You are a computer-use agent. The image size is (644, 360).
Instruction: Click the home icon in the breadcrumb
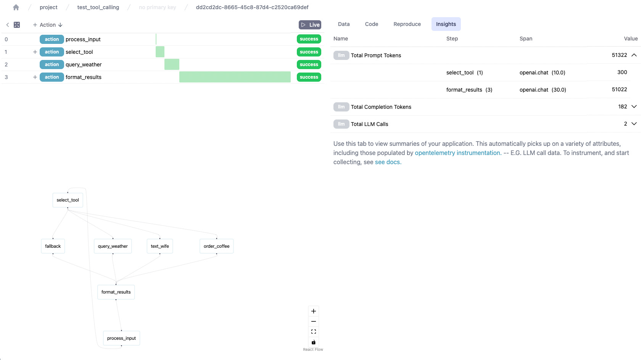pos(16,7)
